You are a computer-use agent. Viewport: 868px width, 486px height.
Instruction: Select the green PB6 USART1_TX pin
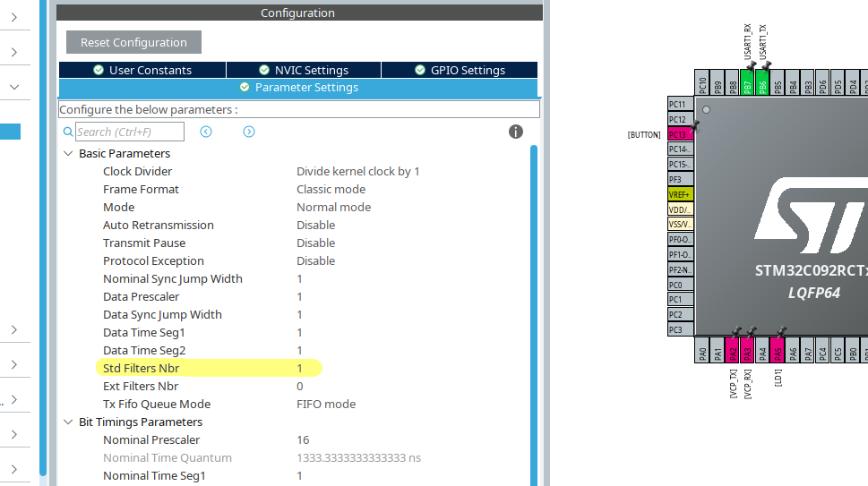pyautogui.click(x=763, y=86)
